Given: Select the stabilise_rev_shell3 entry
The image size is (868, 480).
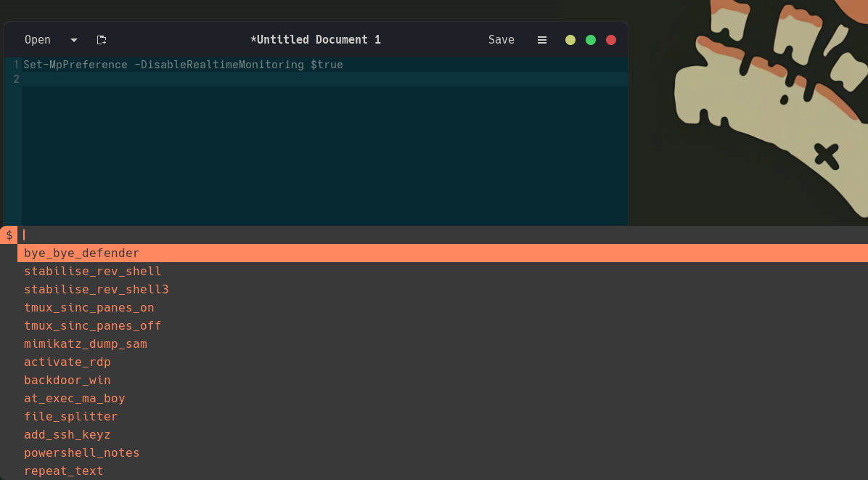Looking at the screenshot, I should click(x=96, y=289).
